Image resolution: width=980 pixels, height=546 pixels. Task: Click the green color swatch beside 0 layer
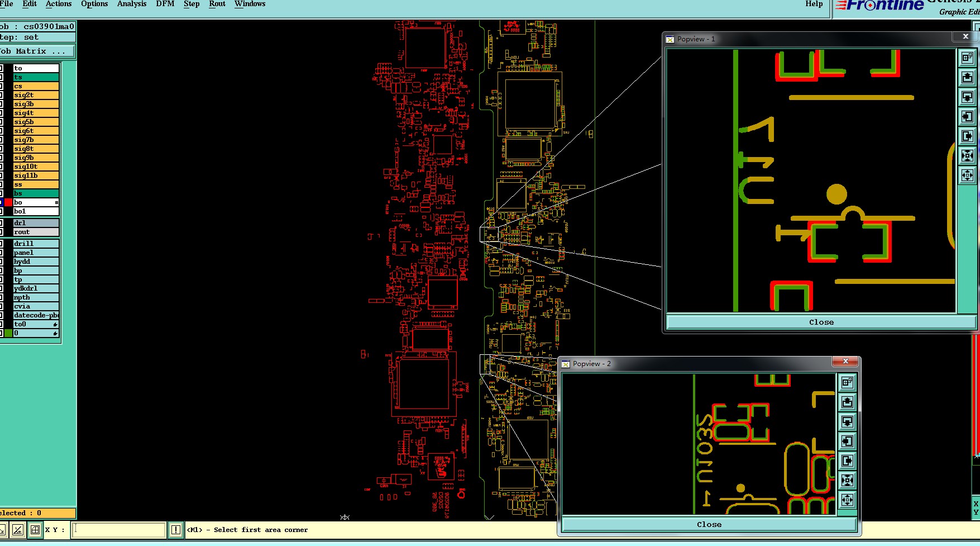(x=8, y=333)
